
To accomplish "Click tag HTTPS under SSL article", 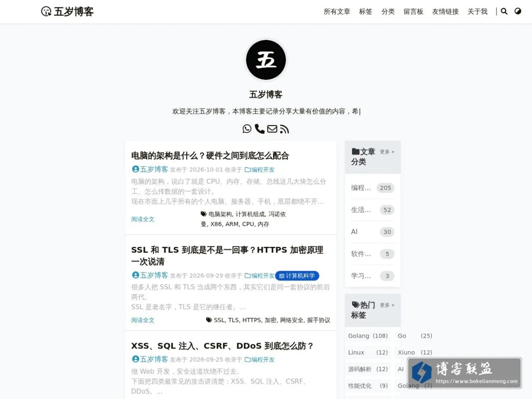I will click(x=251, y=320).
